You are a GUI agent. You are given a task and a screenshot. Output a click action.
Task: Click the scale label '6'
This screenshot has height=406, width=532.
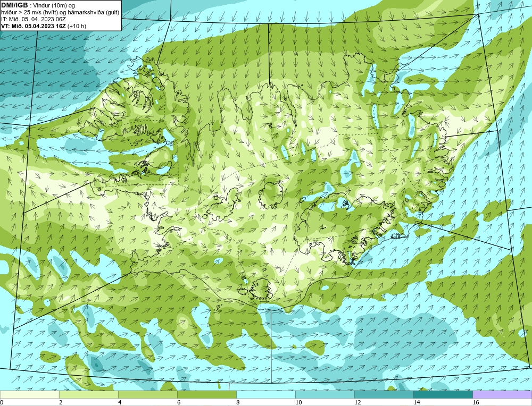pos(179,402)
